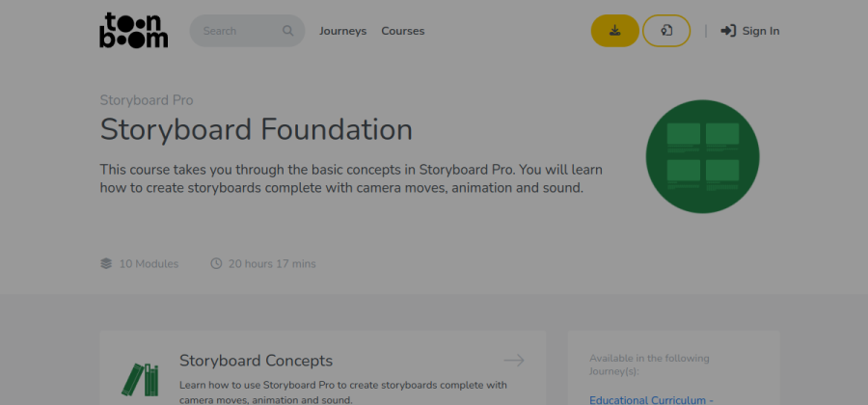Click the Storyboard Concepts description text

(343, 392)
